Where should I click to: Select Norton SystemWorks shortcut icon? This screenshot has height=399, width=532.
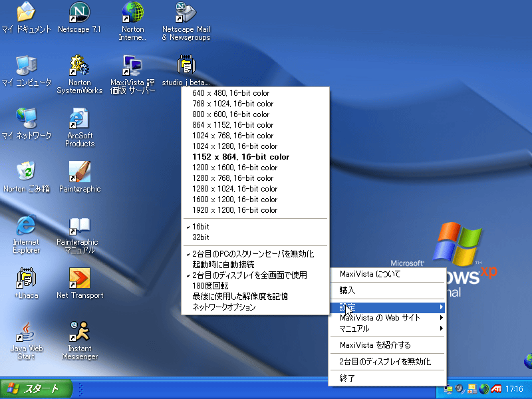click(x=79, y=65)
